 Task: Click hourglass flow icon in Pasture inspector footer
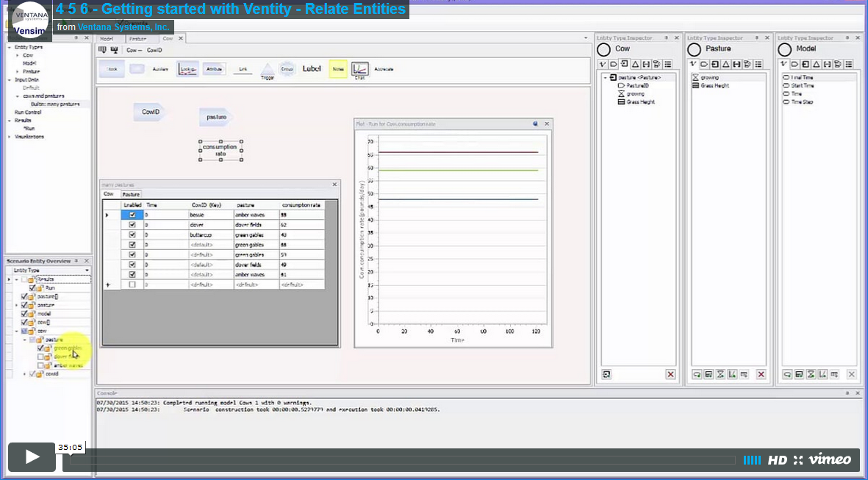(720, 374)
